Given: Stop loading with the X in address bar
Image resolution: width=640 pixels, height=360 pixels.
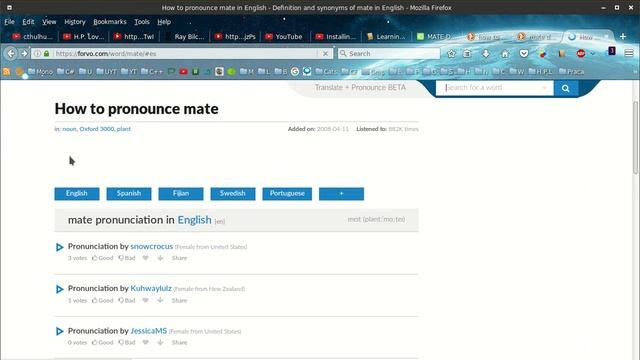Looking at the screenshot, I should point(325,53).
